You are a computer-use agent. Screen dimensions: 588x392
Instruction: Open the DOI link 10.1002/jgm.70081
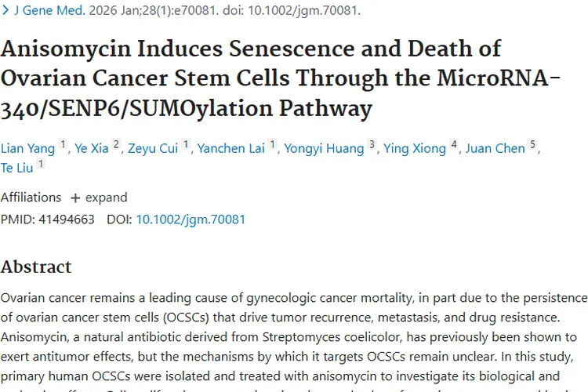(x=191, y=220)
